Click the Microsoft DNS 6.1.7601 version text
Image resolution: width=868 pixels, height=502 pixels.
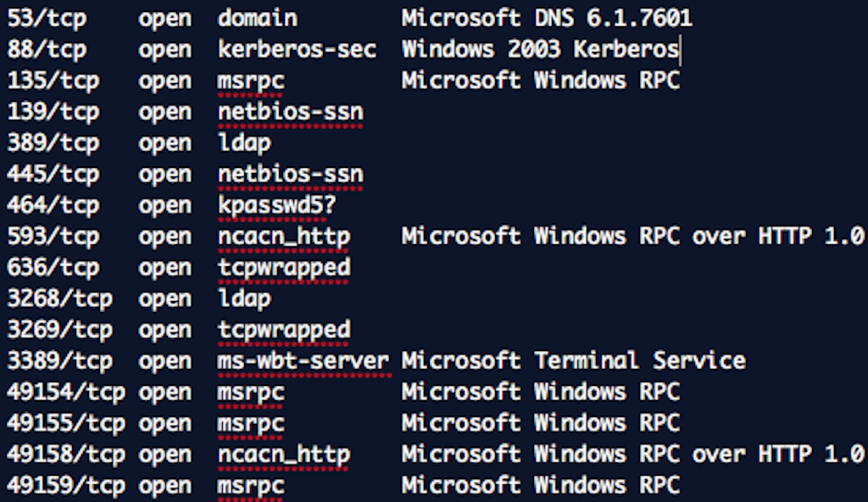(x=548, y=19)
